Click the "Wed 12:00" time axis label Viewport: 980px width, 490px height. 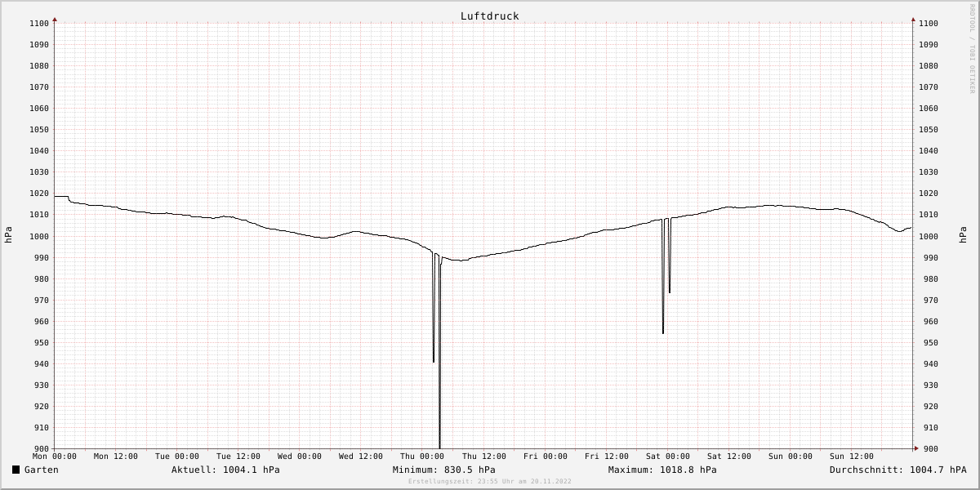click(361, 457)
